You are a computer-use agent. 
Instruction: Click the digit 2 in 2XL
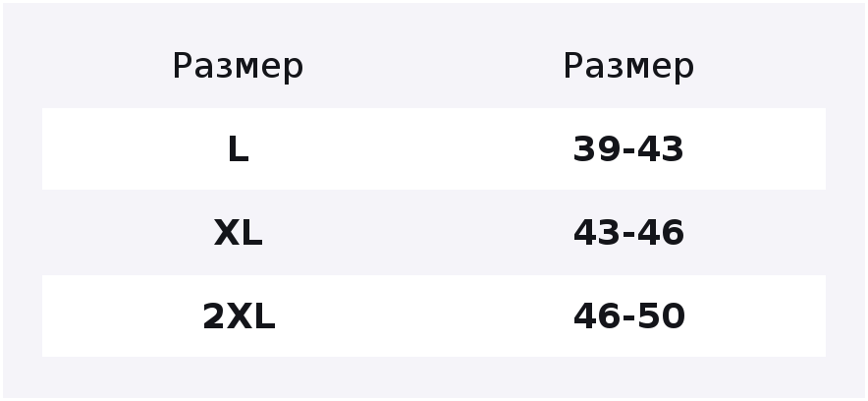[x=214, y=316]
